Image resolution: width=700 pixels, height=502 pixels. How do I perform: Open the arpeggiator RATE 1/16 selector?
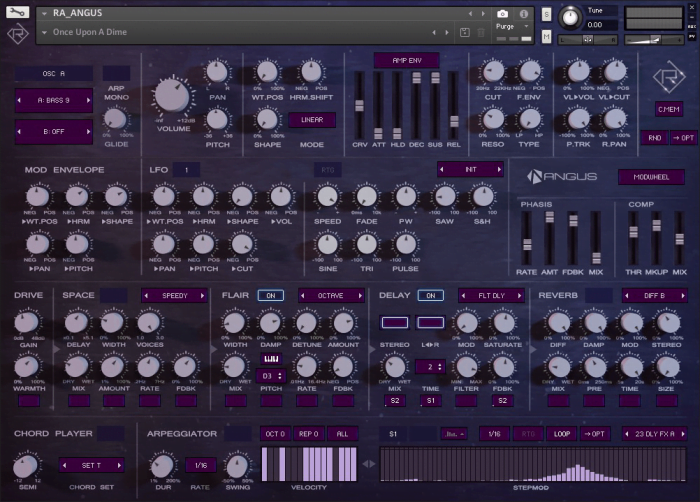tap(200, 465)
